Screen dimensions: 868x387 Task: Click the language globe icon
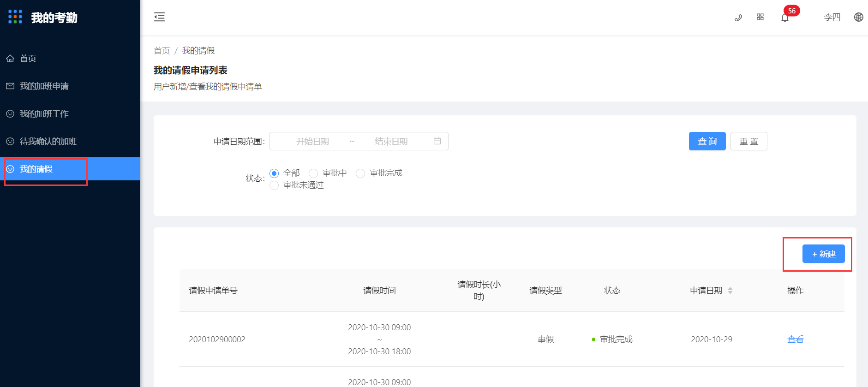pyautogui.click(x=859, y=17)
